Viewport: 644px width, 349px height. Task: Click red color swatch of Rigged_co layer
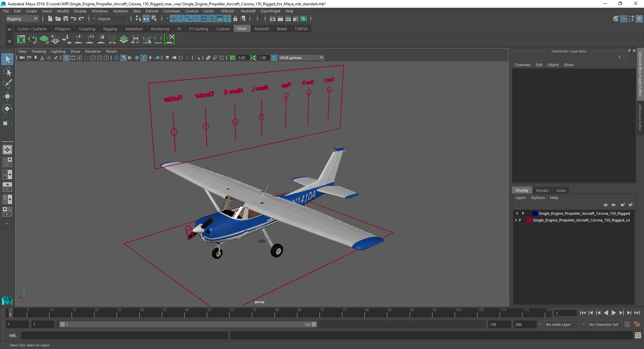529,220
